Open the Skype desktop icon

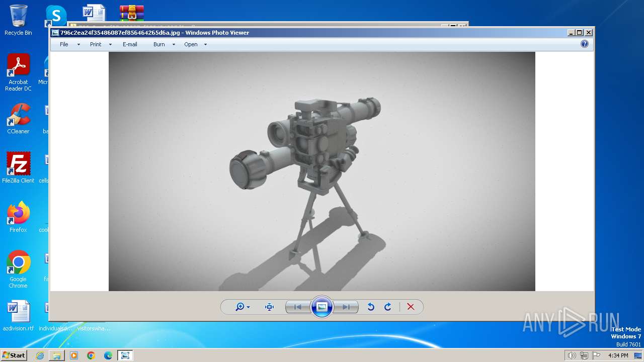tap(56, 16)
